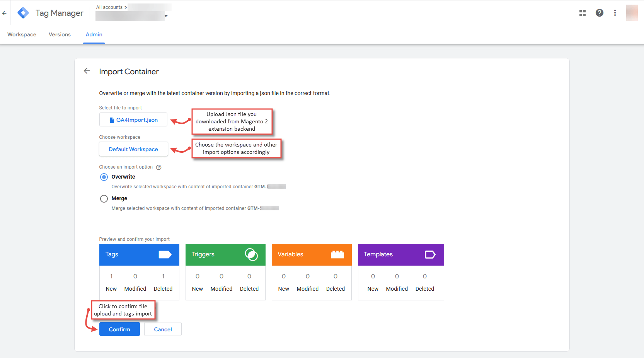
Task: Select the Merge import option
Action: pos(104,199)
